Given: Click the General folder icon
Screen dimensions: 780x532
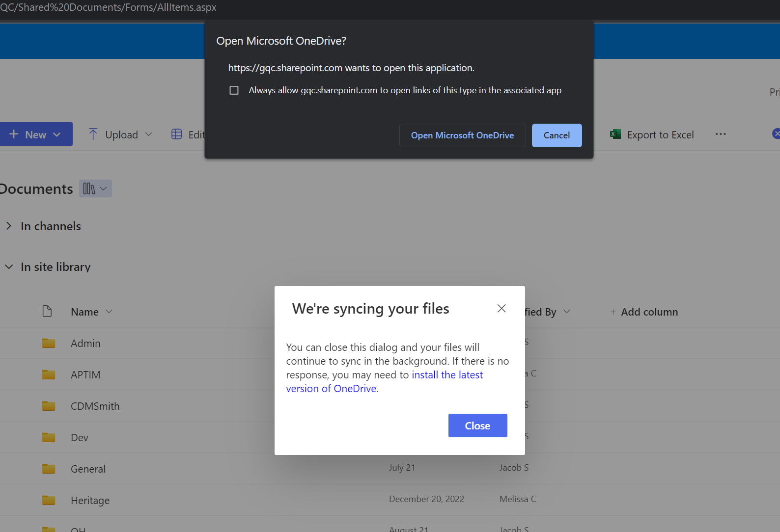Looking at the screenshot, I should (49, 468).
